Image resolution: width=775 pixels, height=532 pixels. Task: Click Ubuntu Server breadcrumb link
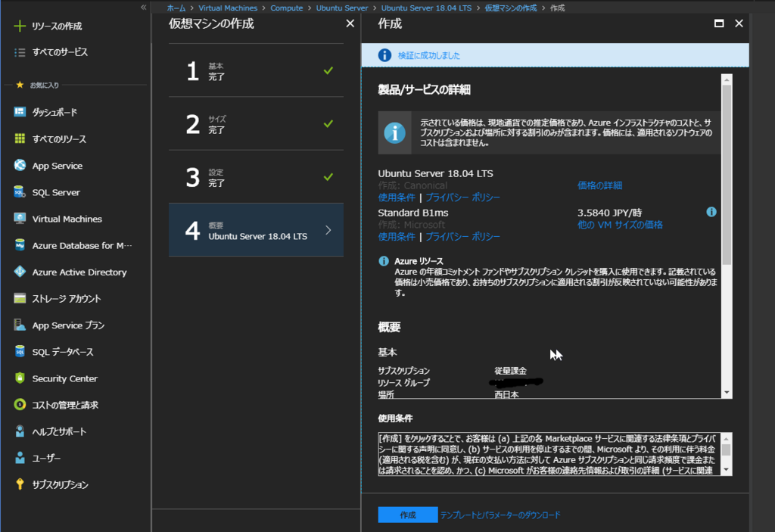pyautogui.click(x=342, y=8)
